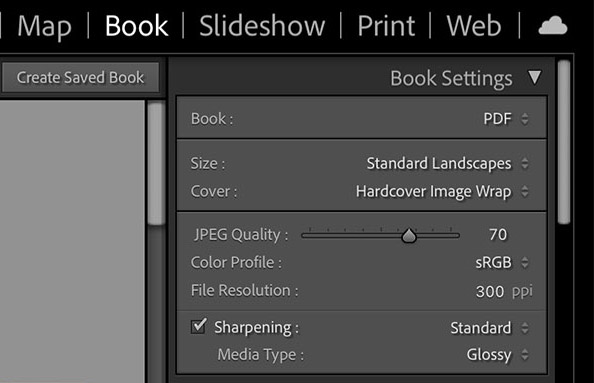594x383 pixels.
Task: Go to the Web module
Action: [x=474, y=26]
